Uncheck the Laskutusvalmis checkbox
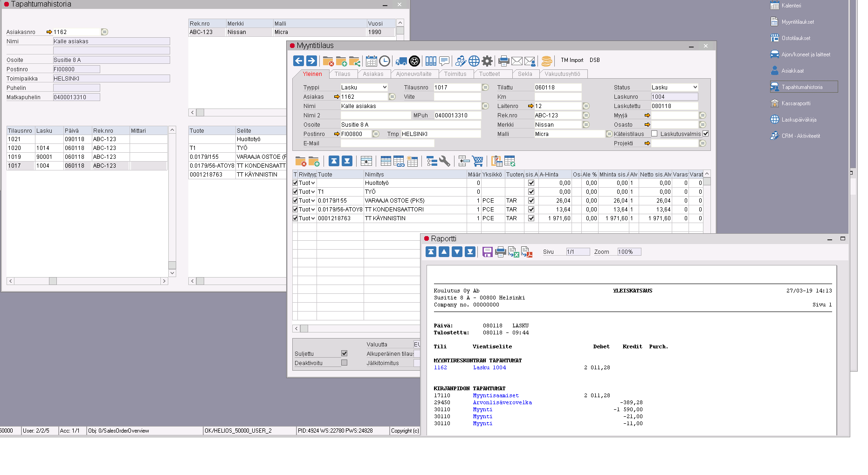868x475 pixels. pos(705,134)
